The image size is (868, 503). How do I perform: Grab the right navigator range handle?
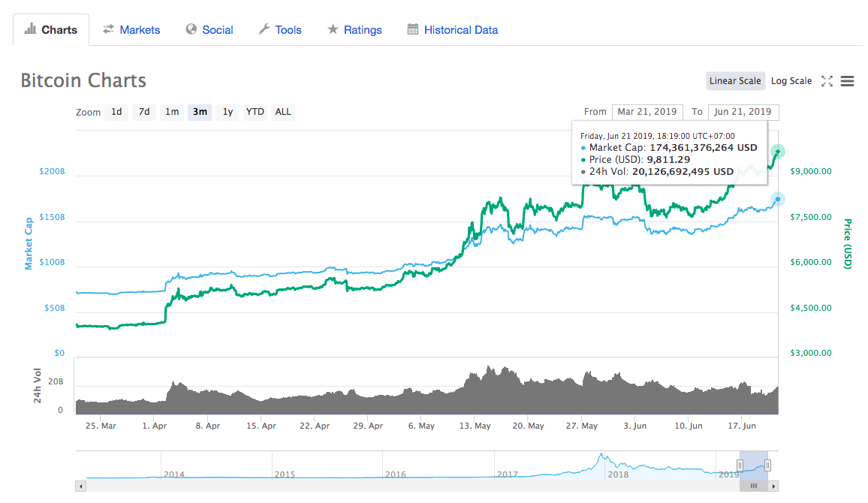(768, 465)
